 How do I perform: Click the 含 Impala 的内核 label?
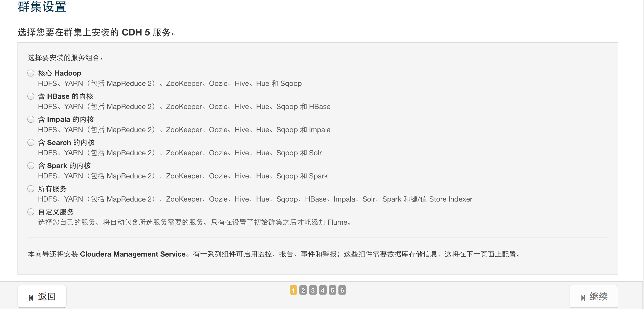(x=66, y=120)
